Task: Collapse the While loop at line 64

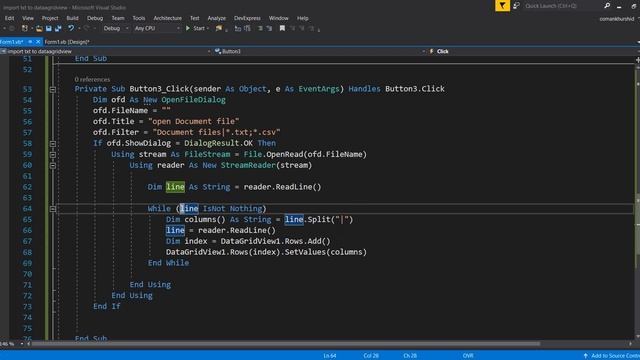Action: (53, 209)
